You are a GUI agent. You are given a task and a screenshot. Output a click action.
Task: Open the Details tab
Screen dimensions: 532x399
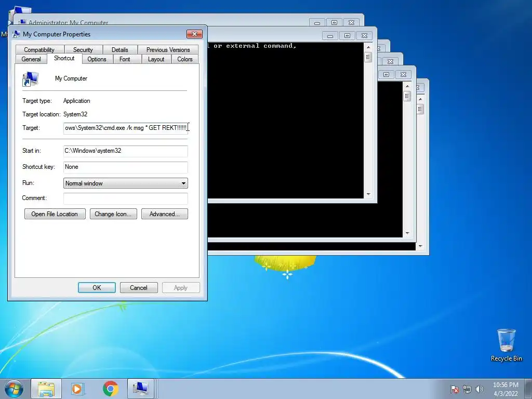(120, 49)
